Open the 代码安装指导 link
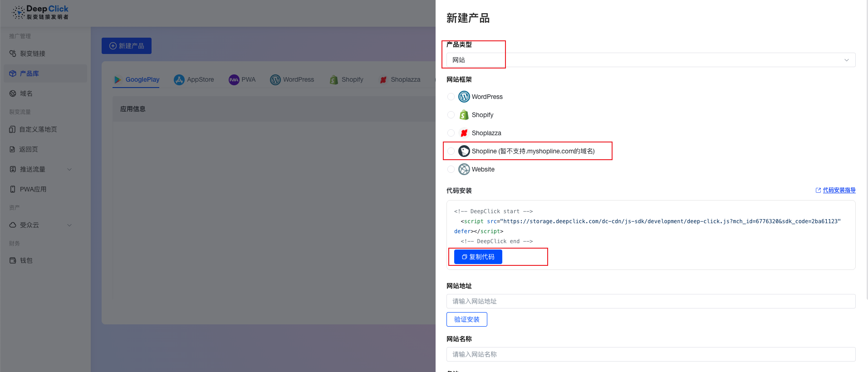The image size is (868, 372). pyautogui.click(x=839, y=190)
